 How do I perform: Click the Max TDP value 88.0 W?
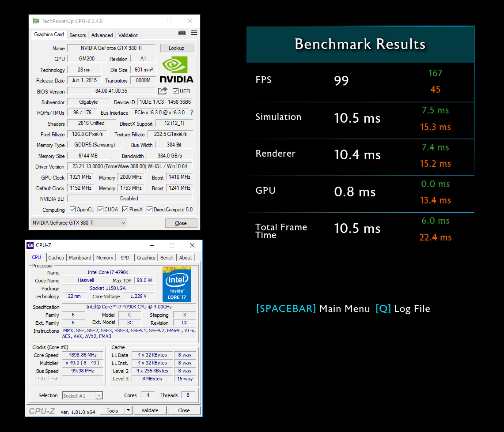[x=144, y=280]
